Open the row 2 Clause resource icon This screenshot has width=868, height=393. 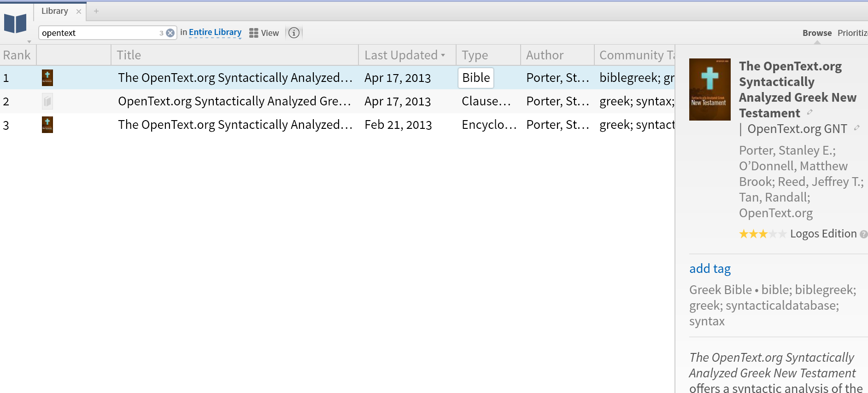47,101
